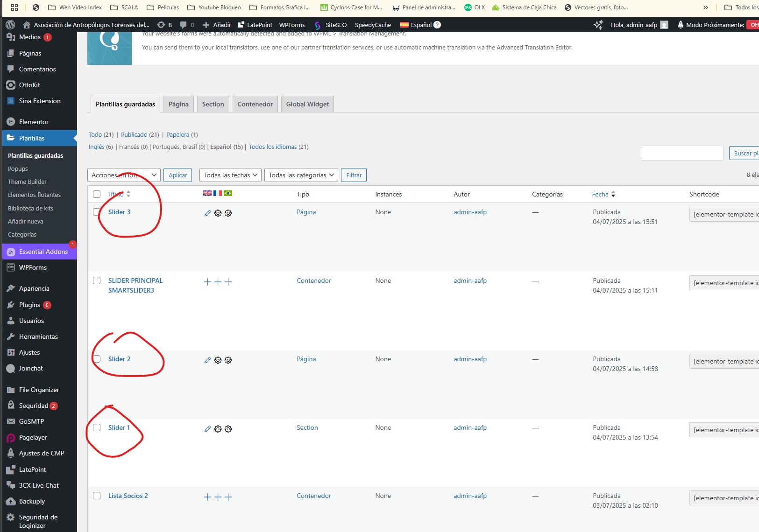
Task: Expand the bookmarks overflow chevron
Action: [x=705, y=7]
